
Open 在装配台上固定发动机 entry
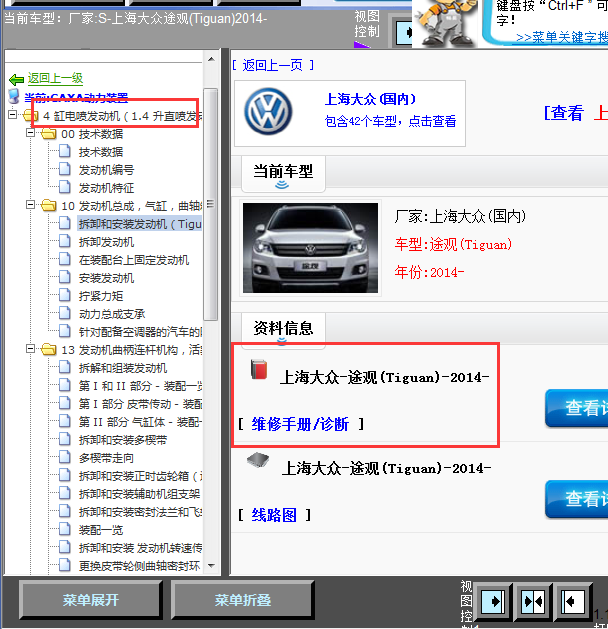click(134, 260)
